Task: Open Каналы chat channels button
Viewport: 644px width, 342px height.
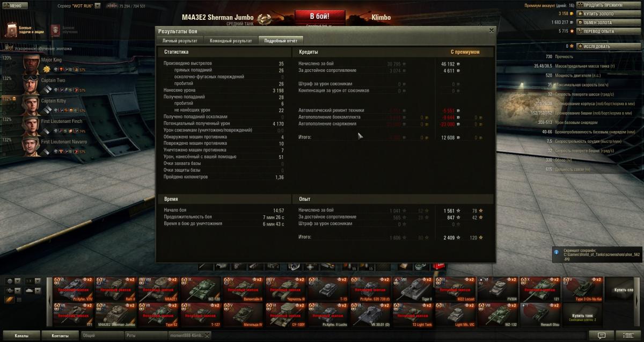Action: coord(21,336)
